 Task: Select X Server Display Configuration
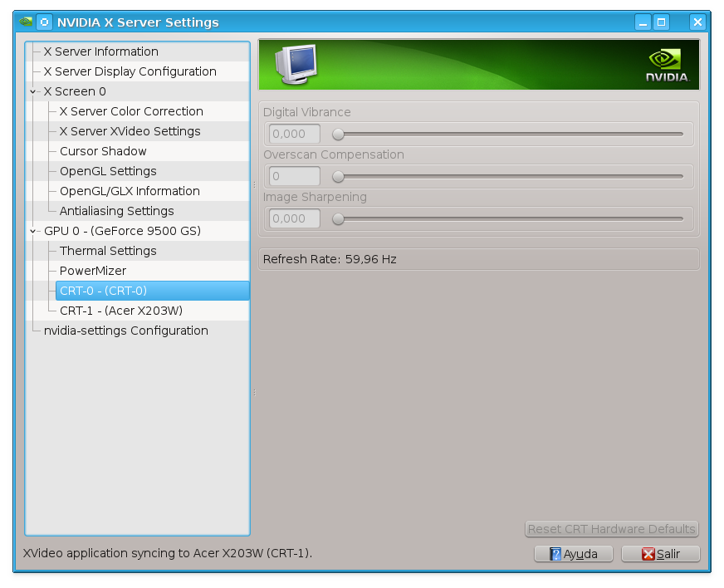(x=130, y=71)
